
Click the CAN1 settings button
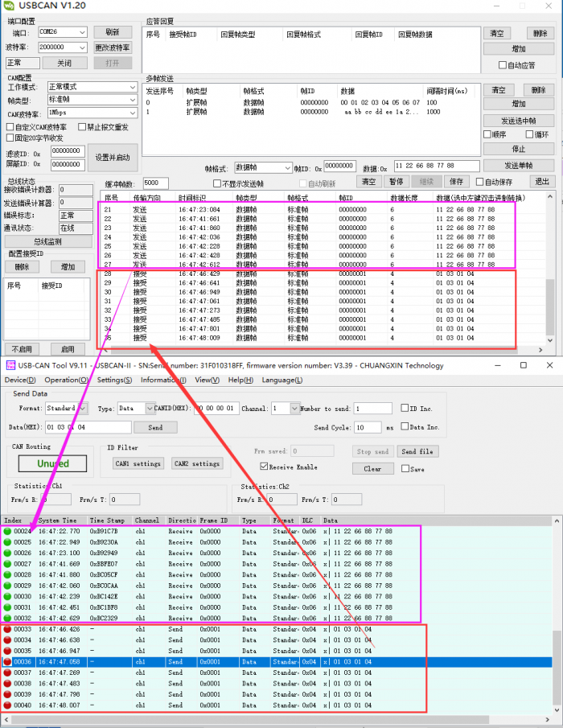(138, 463)
